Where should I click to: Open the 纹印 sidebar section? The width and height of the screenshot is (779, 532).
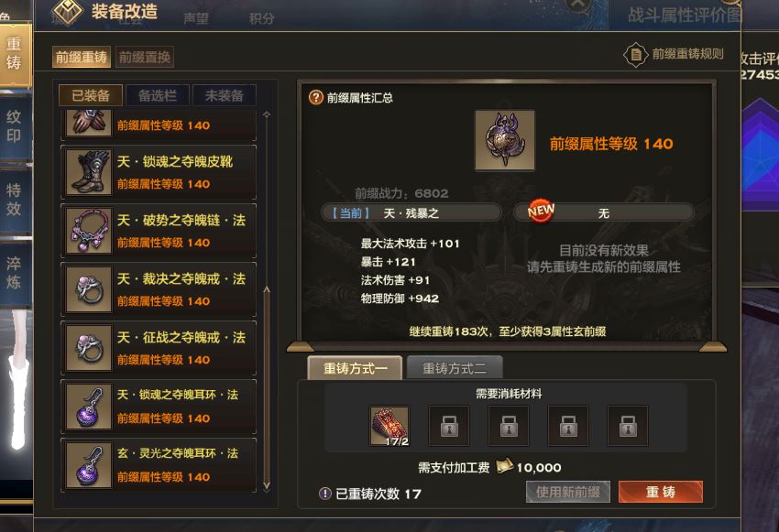tap(15, 127)
